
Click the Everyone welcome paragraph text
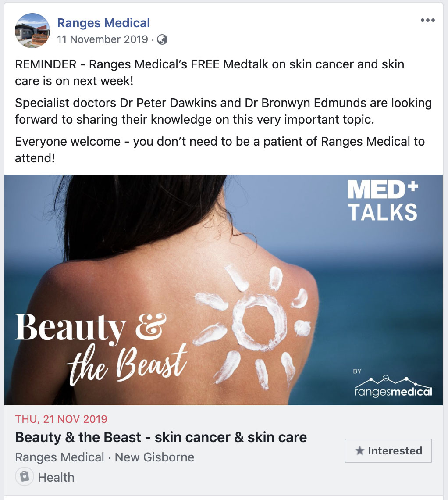220,150
